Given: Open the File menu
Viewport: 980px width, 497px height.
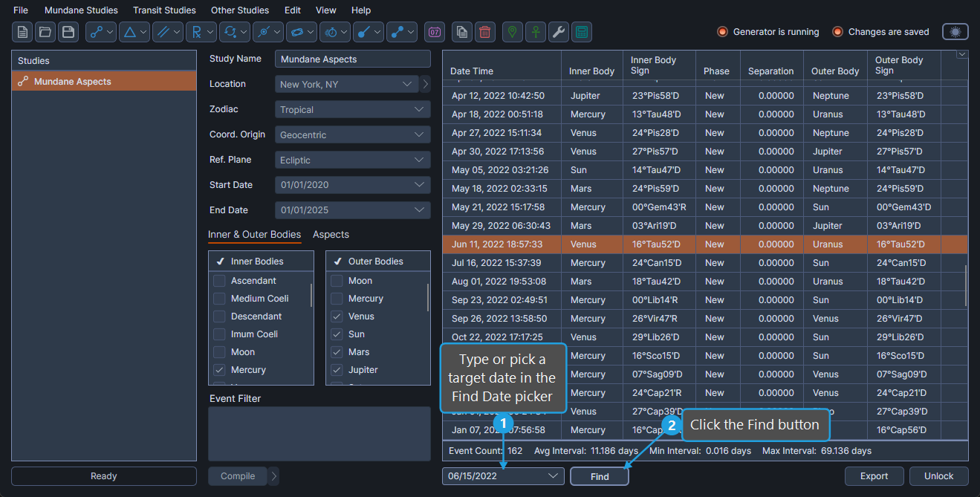Looking at the screenshot, I should 21,10.
